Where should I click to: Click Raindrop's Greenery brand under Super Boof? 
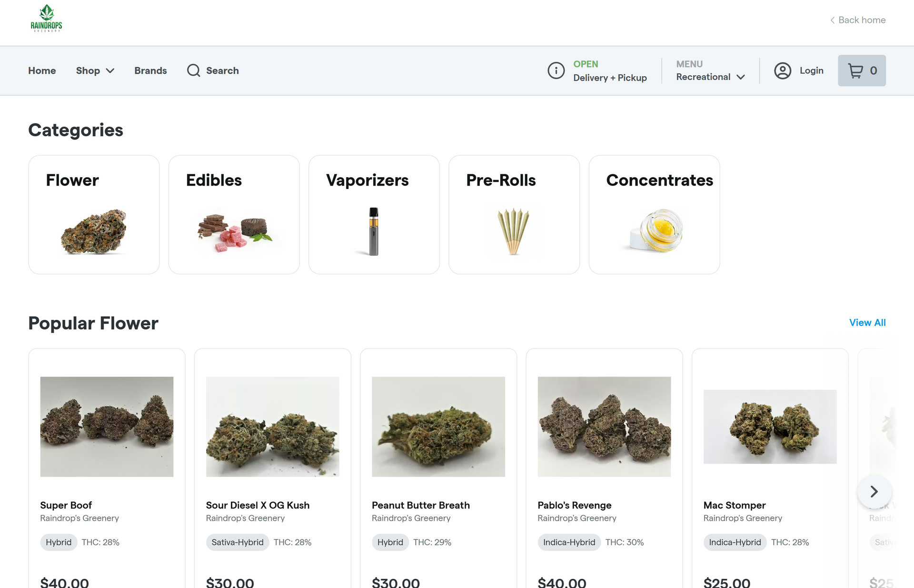[79, 518]
